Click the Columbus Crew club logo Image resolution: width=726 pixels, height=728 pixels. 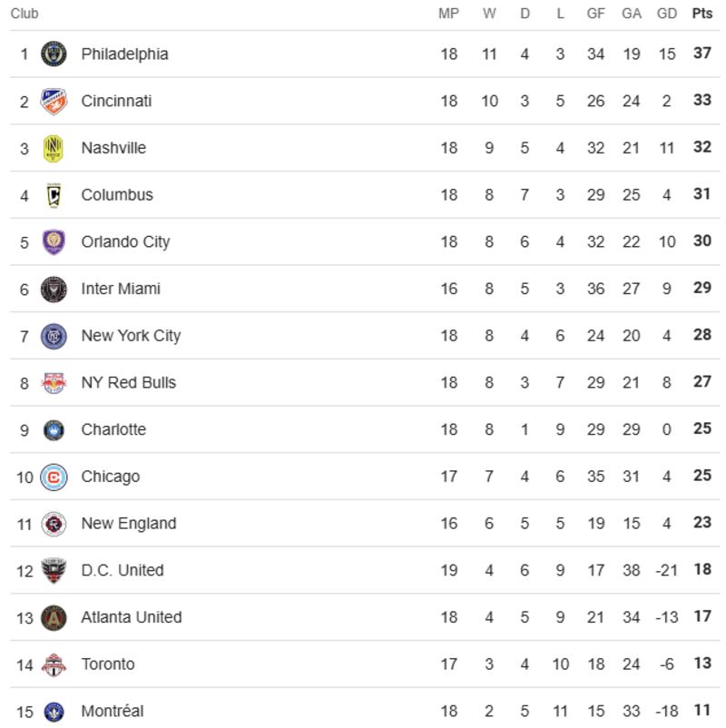click(54, 195)
